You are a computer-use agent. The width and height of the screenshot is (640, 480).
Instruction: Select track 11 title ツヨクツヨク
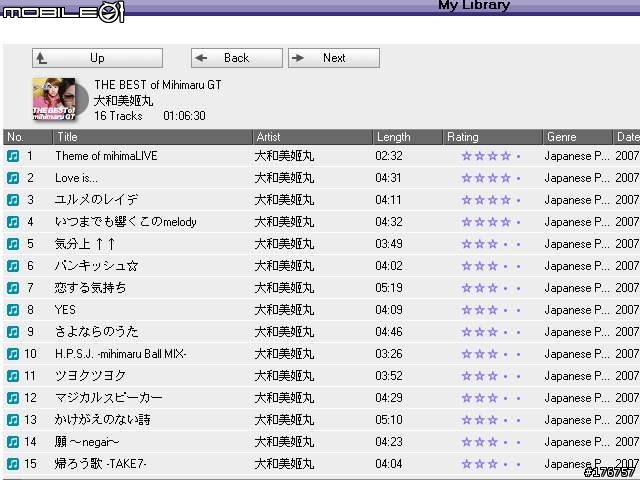click(x=91, y=376)
